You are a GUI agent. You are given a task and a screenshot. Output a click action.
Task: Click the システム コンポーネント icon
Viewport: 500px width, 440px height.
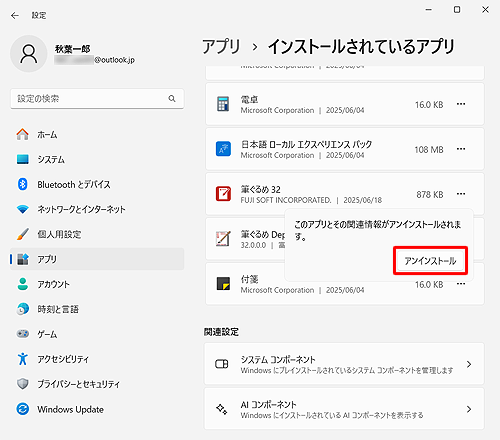[222, 364]
